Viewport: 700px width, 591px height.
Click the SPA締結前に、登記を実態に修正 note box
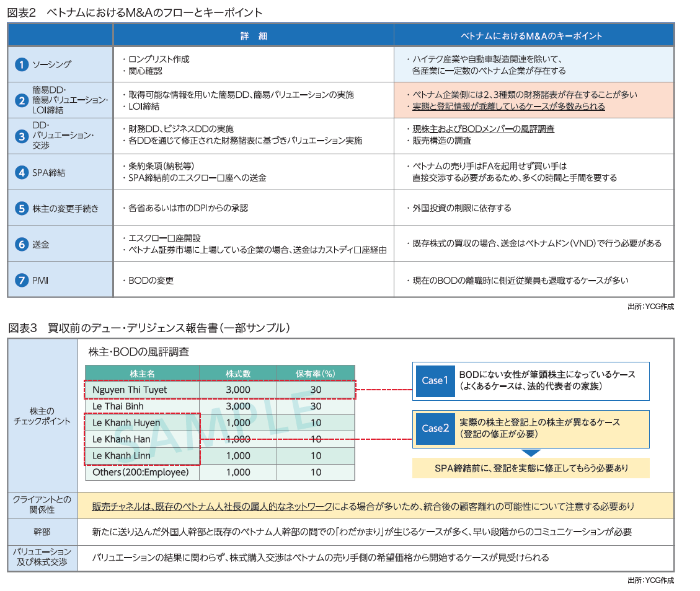click(531, 468)
